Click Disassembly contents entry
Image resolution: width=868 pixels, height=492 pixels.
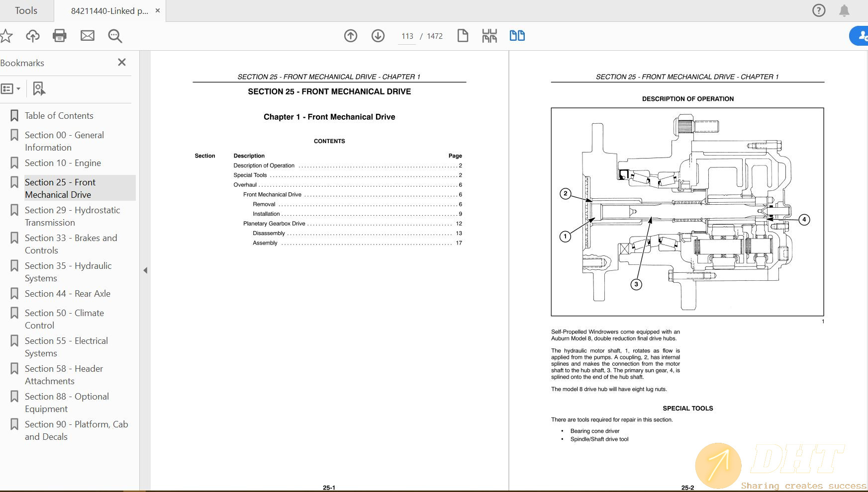pyautogui.click(x=357, y=233)
